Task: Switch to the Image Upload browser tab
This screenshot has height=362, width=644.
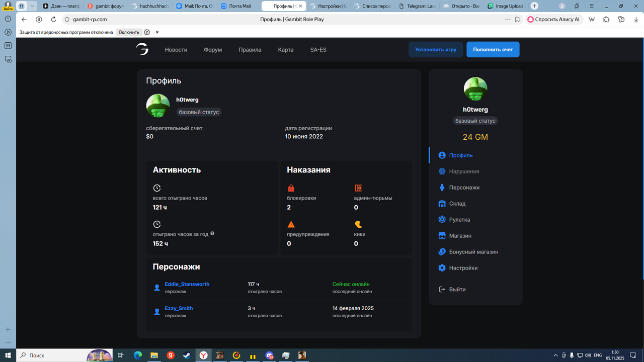Action: tap(507, 6)
